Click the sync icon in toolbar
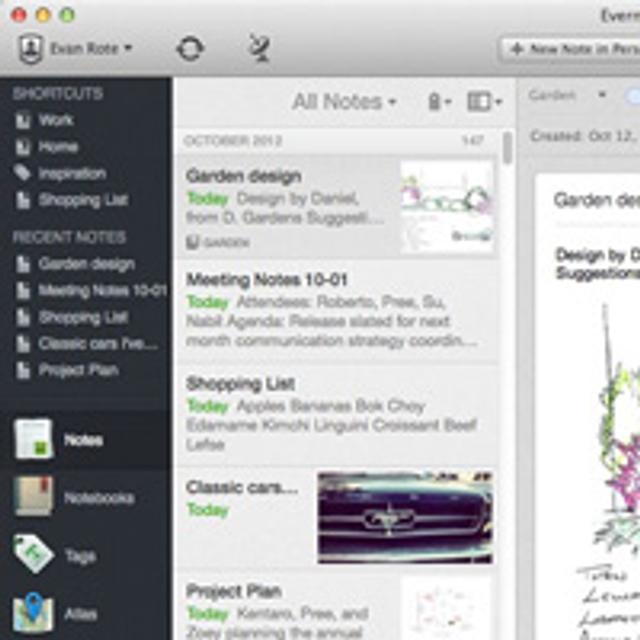 coord(190,49)
